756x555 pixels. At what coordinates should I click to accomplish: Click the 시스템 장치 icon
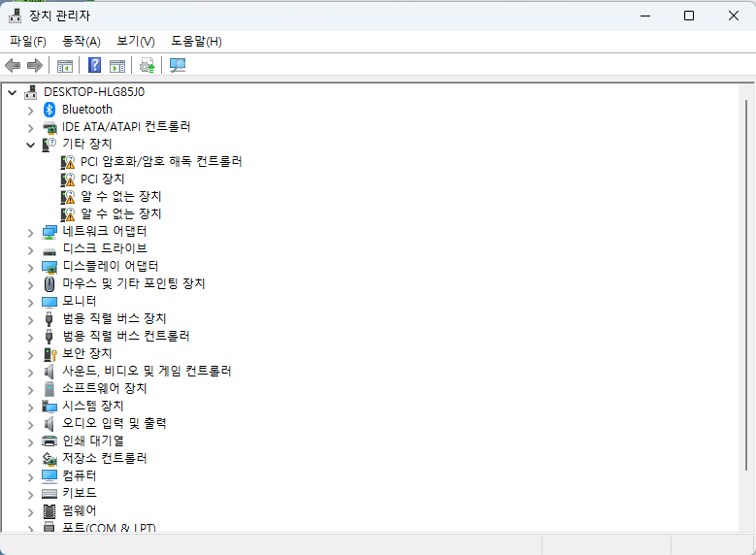tap(49, 407)
